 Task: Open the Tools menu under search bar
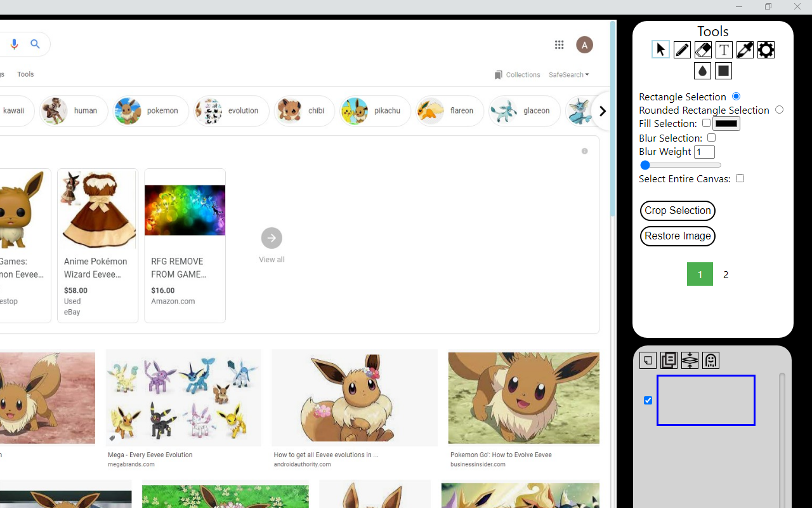[25, 74]
